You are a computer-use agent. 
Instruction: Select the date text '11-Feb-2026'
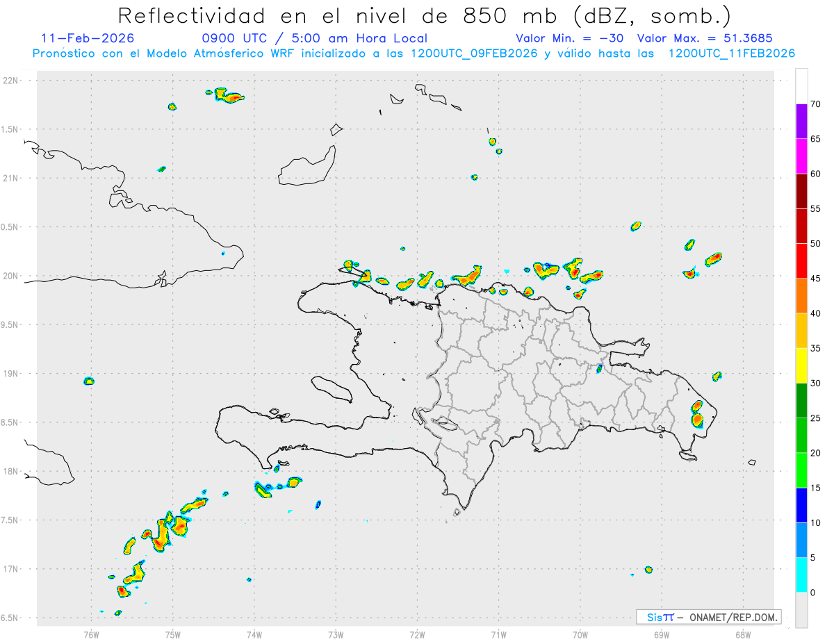[88, 38]
